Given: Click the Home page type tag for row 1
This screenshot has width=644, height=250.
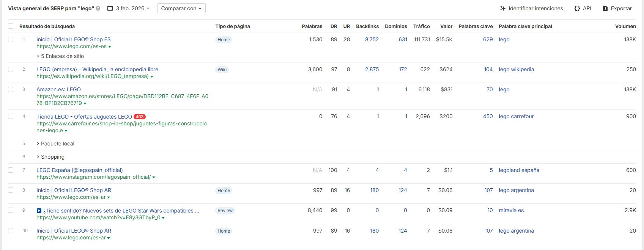Looking at the screenshot, I should coord(224,40).
